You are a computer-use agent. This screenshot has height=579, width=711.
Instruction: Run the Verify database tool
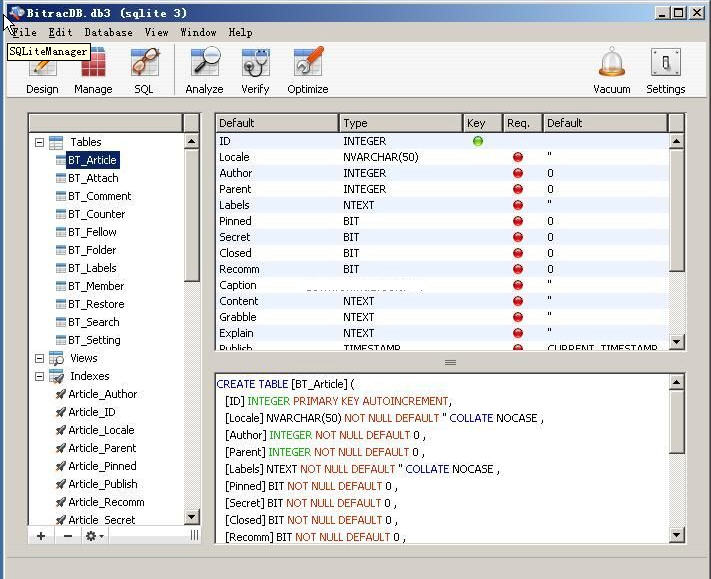[x=255, y=70]
